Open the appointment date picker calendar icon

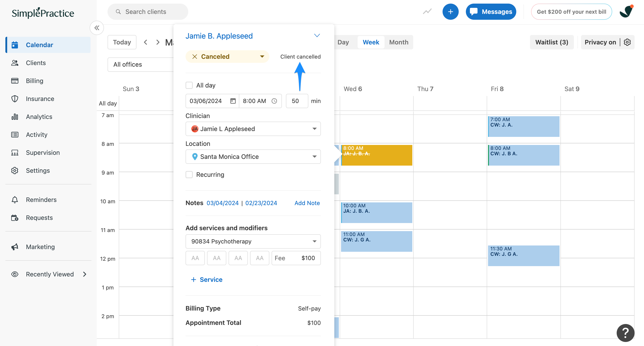233,101
